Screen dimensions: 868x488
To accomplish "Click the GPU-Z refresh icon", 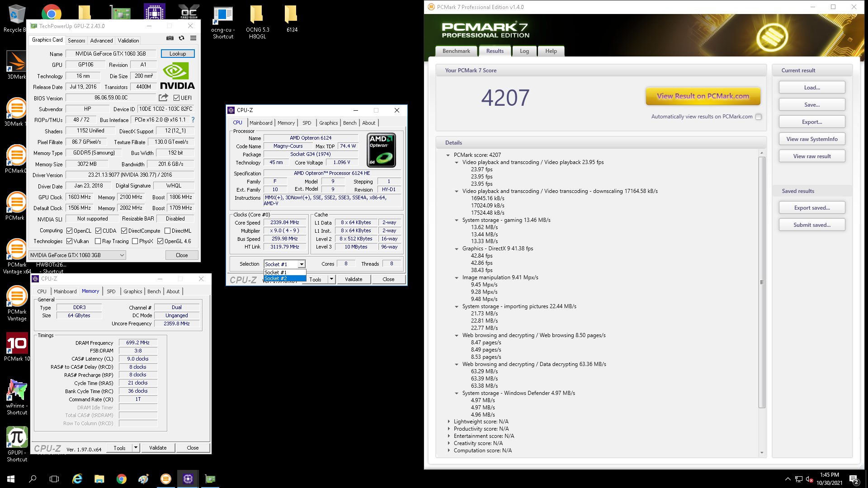I will [x=182, y=38].
